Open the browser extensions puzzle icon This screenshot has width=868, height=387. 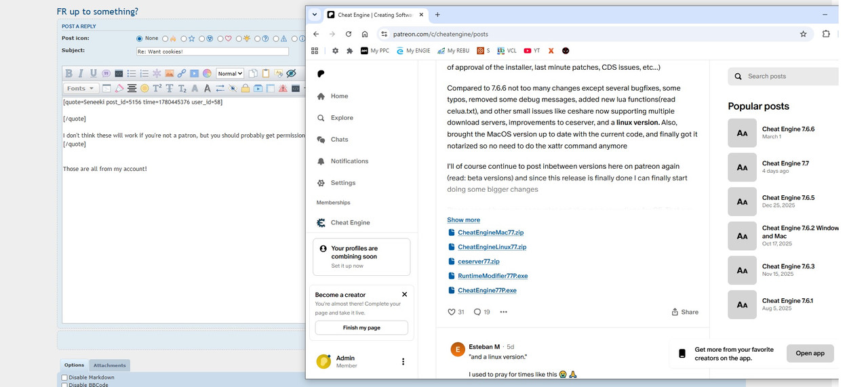point(826,34)
